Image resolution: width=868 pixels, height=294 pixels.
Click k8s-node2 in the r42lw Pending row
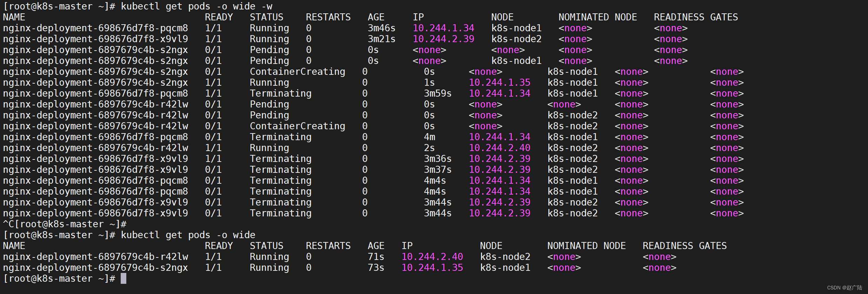tap(573, 115)
